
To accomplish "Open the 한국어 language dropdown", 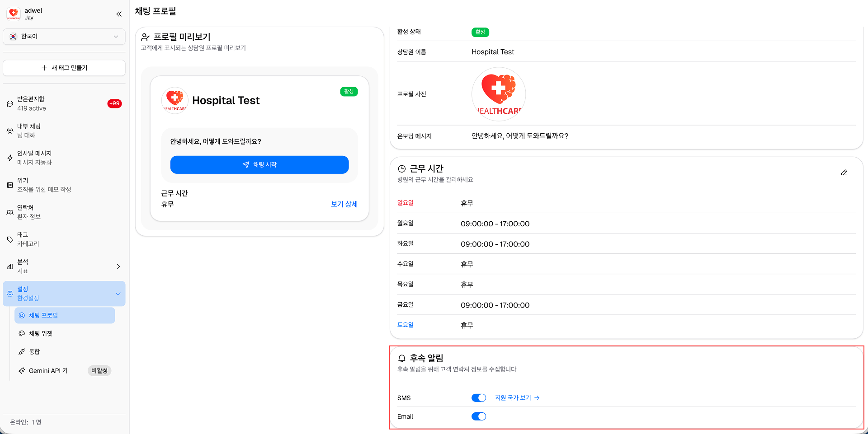I will point(64,37).
